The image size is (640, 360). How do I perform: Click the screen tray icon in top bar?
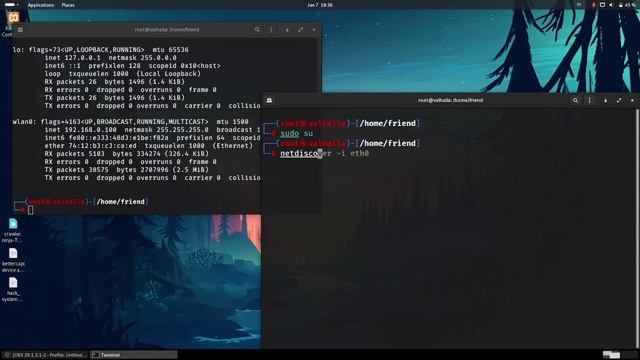tap(602, 5)
